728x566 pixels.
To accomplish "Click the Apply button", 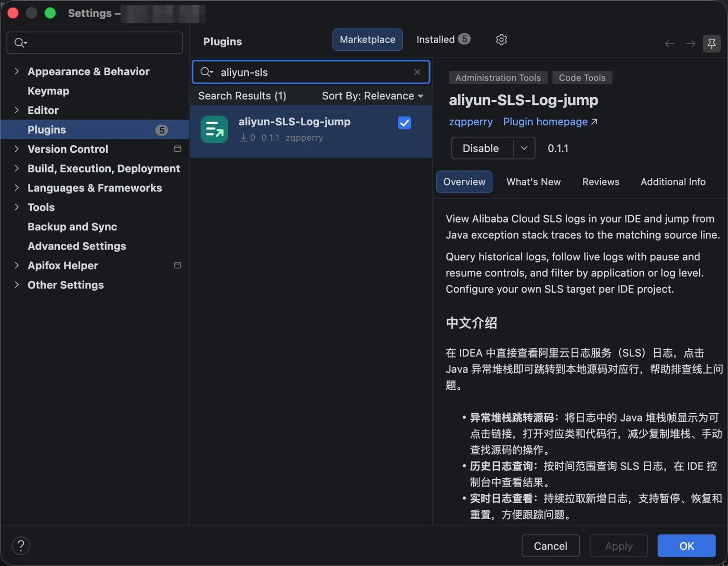I will click(619, 546).
